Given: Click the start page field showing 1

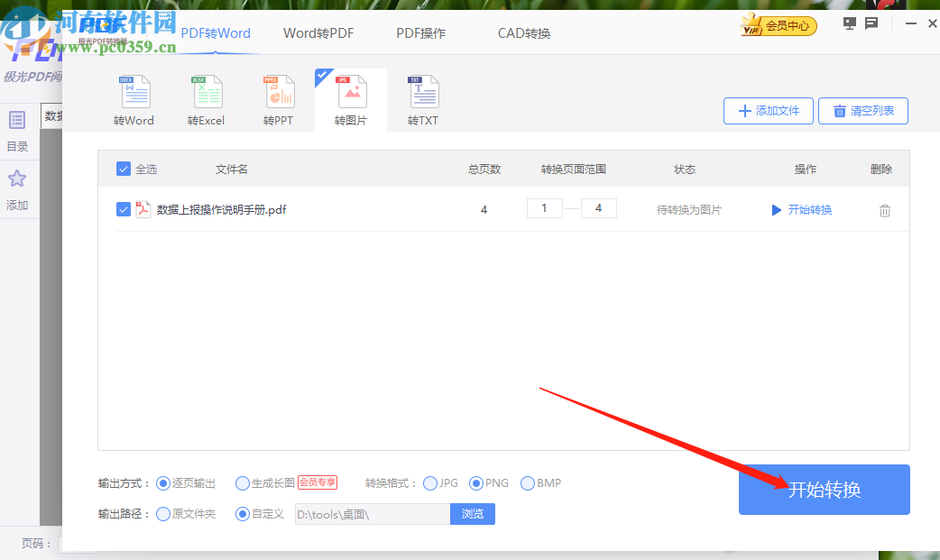Looking at the screenshot, I should click(x=544, y=208).
